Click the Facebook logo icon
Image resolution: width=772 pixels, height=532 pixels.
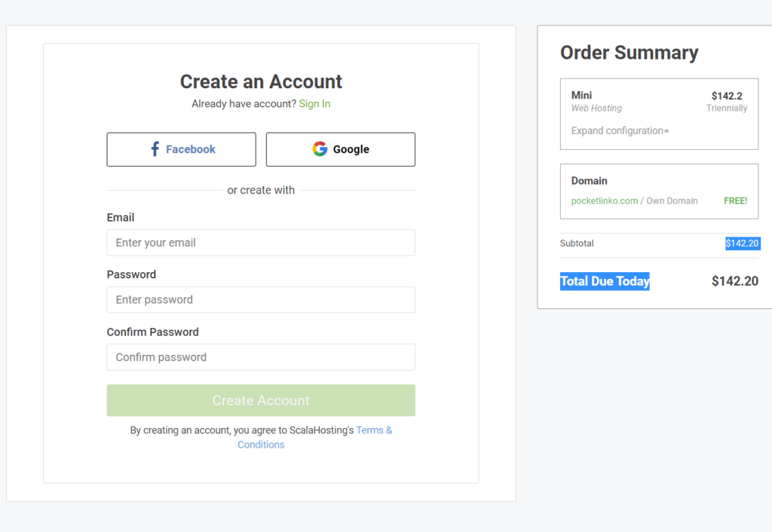point(155,149)
